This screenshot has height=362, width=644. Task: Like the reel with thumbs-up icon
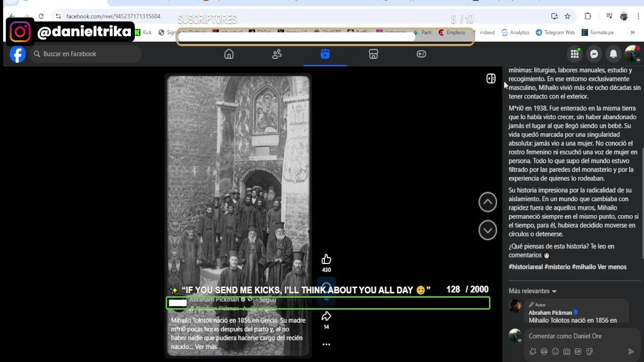click(x=326, y=259)
